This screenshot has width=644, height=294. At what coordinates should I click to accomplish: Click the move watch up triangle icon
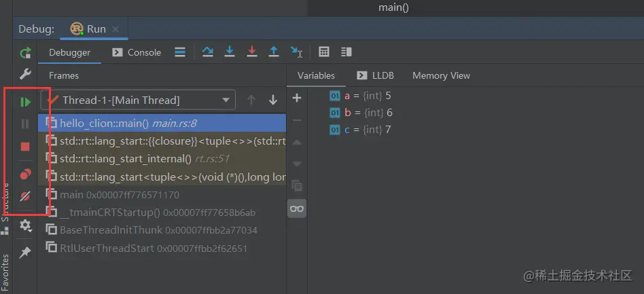[x=297, y=143]
